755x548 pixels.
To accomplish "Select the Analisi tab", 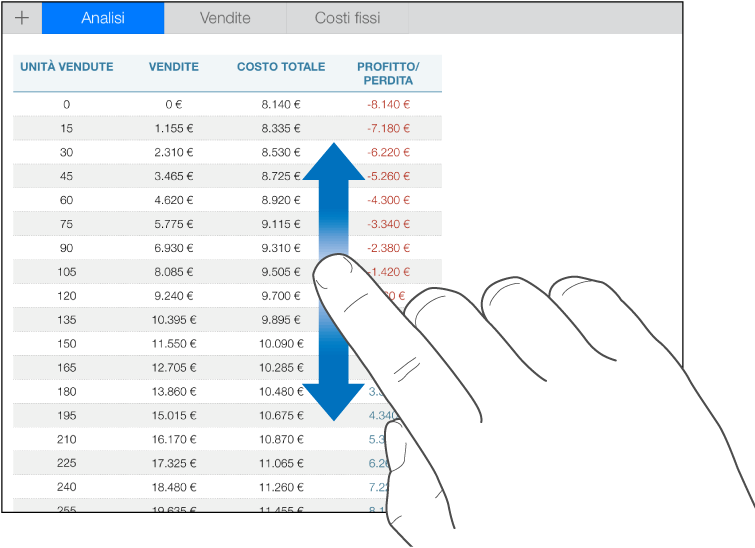I will (103, 18).
